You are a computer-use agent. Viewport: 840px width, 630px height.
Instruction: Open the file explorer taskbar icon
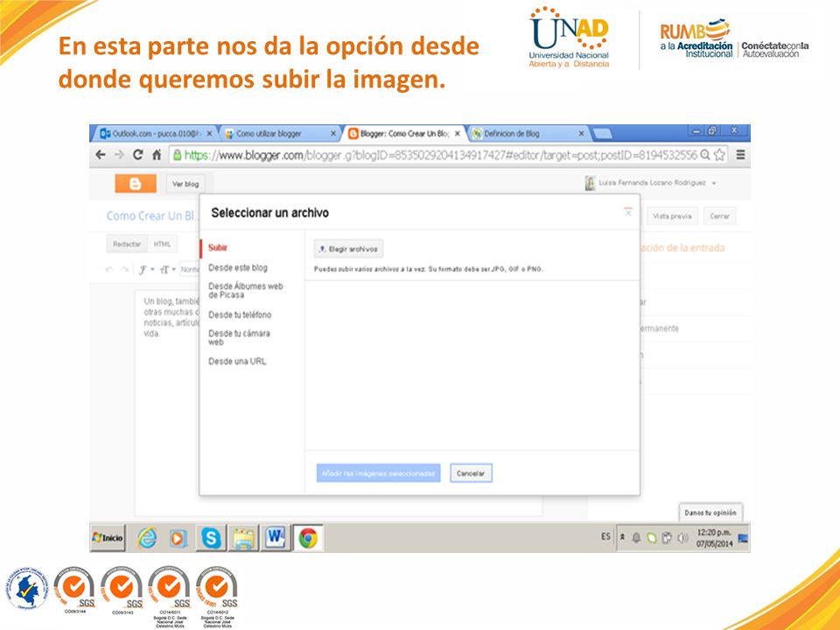coord(244,538)
